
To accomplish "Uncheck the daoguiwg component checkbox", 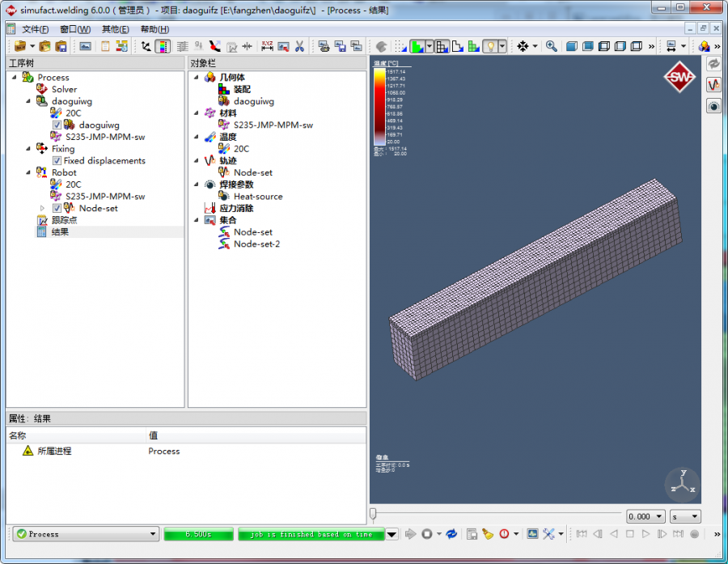I will (x=57, y=125).
